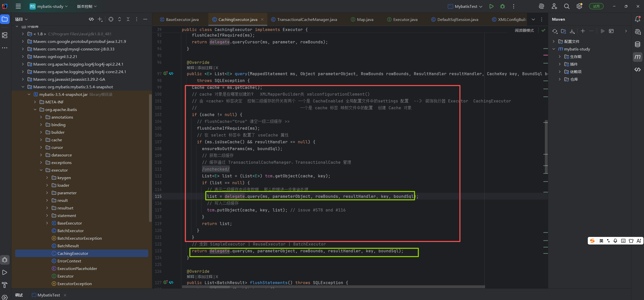Close the CachingExecutor.java tab
This screenshot has width=644, height=300.
(x=262, y=19)
